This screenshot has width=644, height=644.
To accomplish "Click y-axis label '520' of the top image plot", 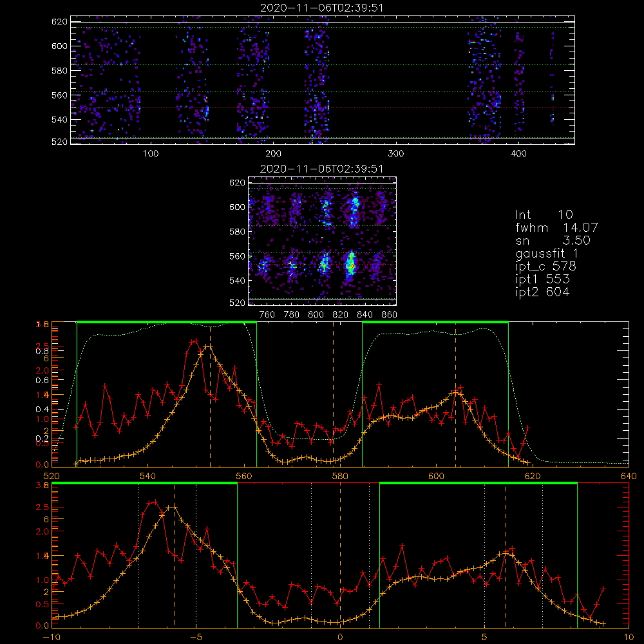I will point(59,142).
